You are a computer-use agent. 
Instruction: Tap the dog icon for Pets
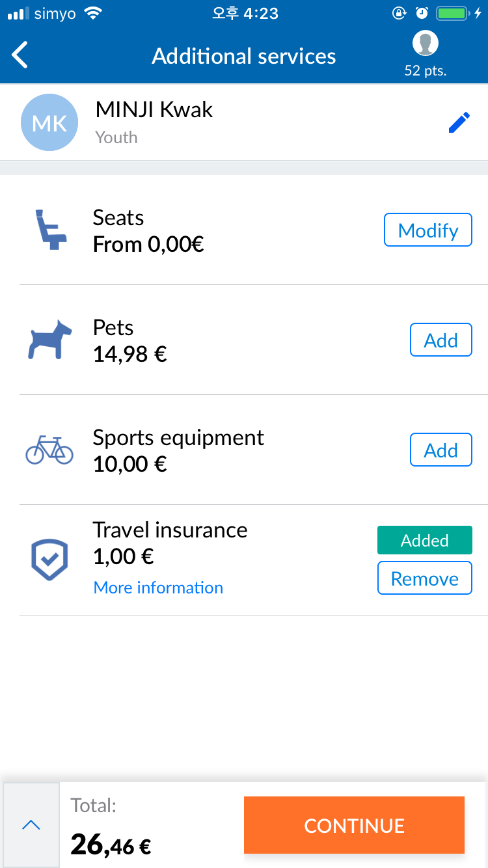coord(50,340)
